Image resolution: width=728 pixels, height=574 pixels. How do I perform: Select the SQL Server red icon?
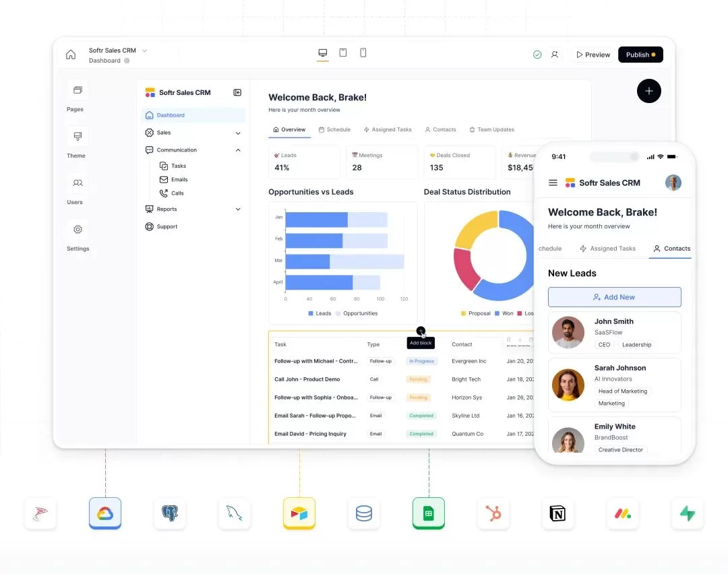coord(40,513)
